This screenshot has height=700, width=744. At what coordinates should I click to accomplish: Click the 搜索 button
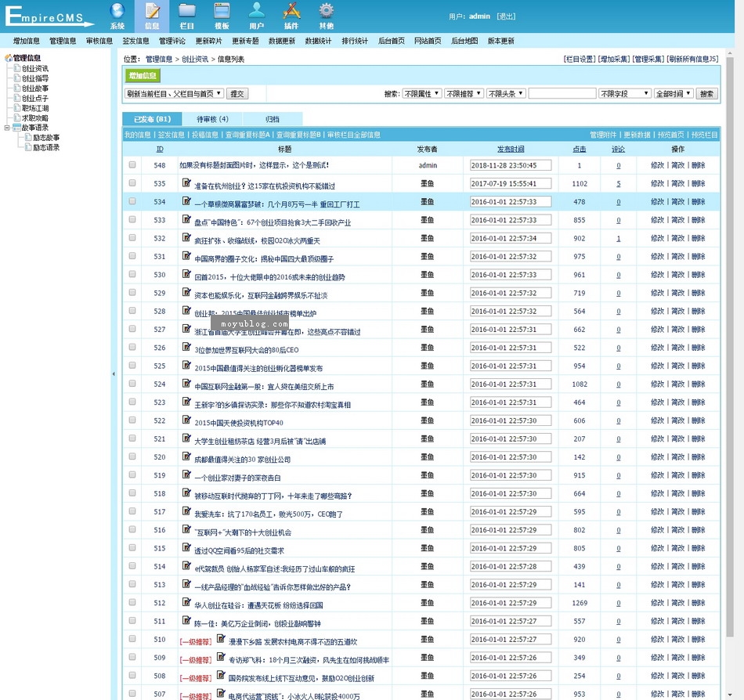click(x=707, y=93)
